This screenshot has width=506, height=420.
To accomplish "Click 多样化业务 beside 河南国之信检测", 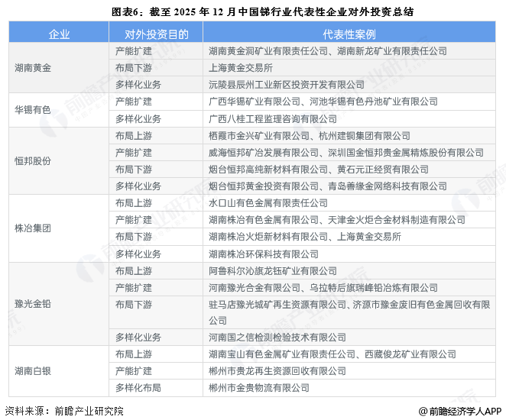I will point(156,338).
